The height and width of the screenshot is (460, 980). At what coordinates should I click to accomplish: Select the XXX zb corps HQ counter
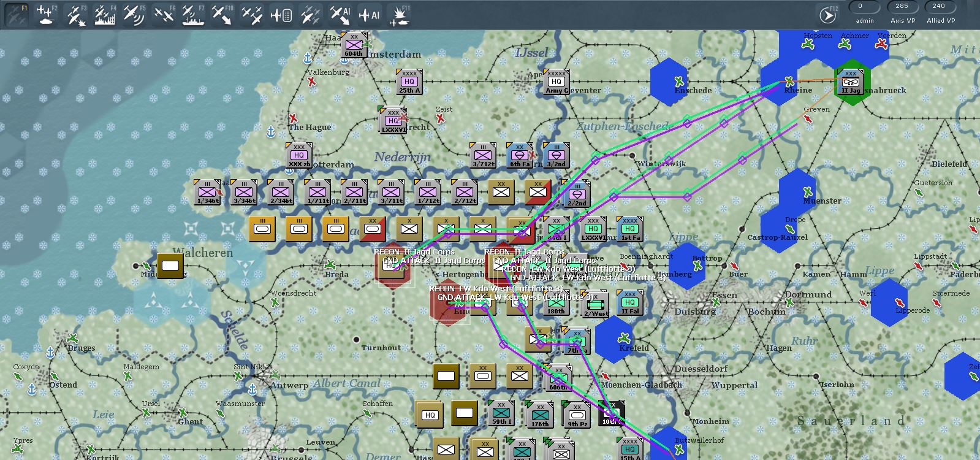[x=298, y=155]
